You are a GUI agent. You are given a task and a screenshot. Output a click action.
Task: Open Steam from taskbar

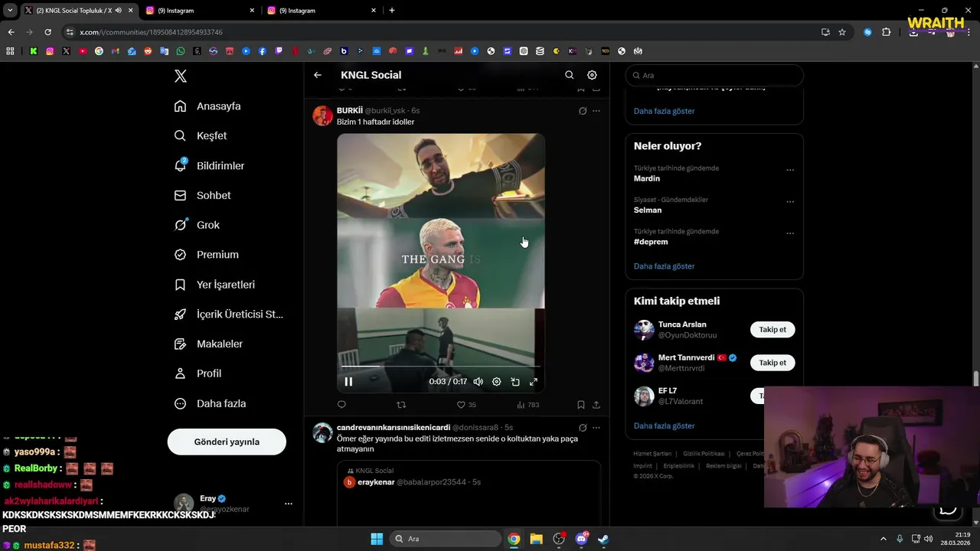click(603, 539)
